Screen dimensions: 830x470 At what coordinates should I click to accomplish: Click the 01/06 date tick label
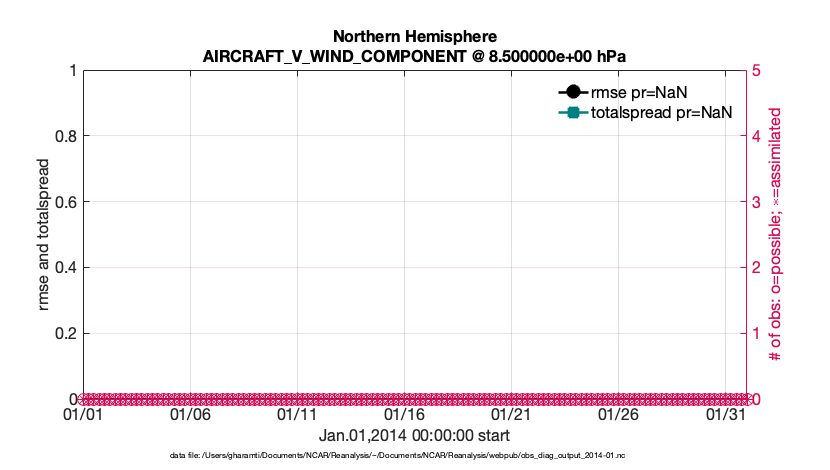(x=190, y=416)
